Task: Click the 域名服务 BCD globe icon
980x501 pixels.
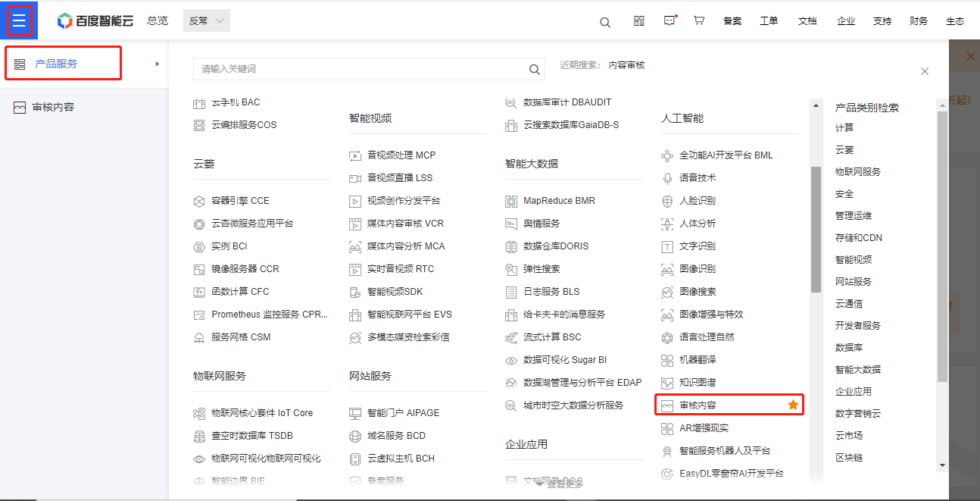Action: tap(355, 436)
